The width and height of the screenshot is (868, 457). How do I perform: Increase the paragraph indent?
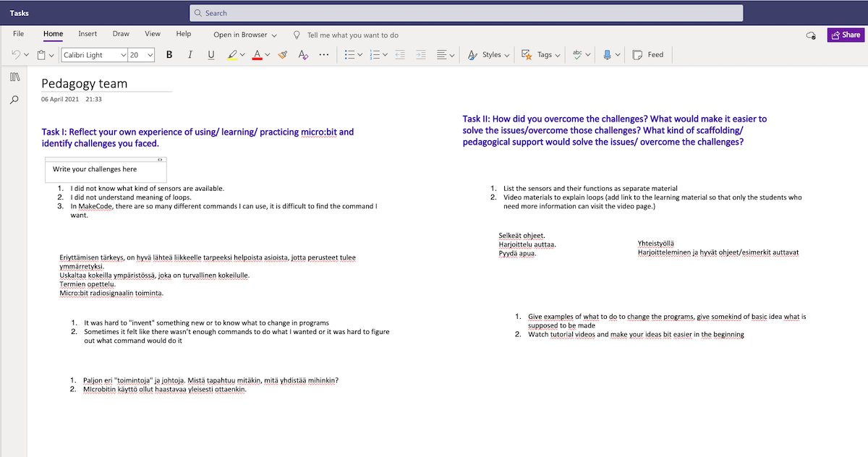(421, 55)
